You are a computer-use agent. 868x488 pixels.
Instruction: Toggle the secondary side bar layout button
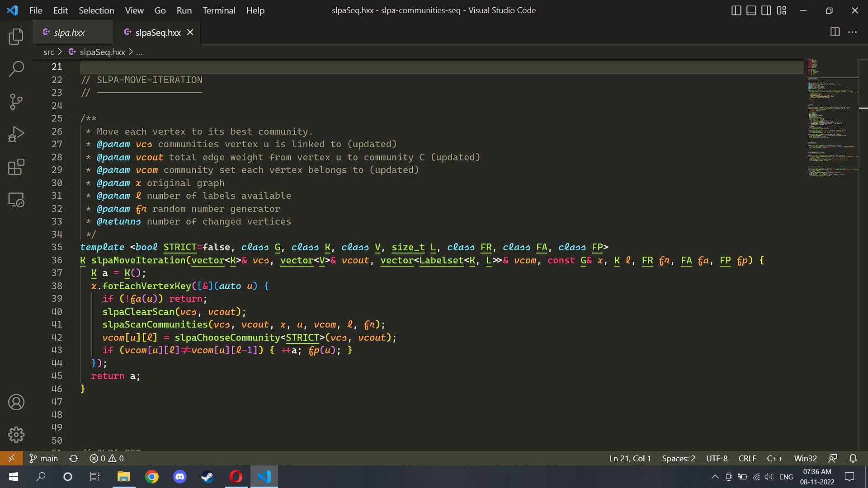(766, 10)
